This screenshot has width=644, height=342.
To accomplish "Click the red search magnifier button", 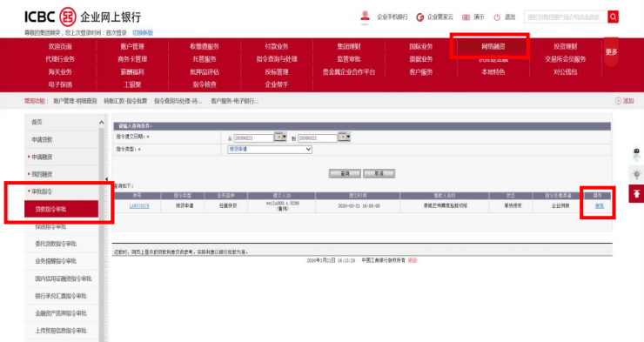I will pyautogui.click(x=613, y=17).
